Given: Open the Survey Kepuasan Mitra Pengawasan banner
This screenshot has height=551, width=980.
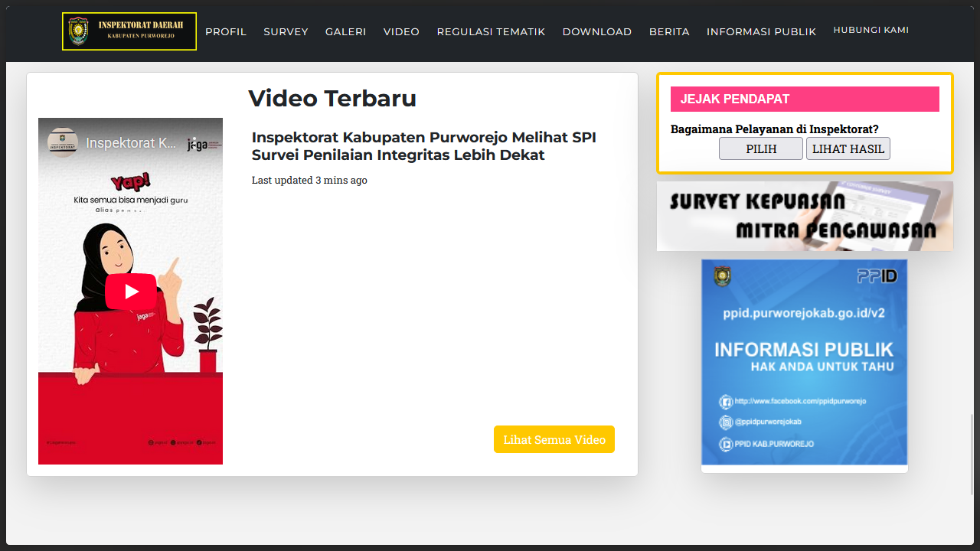Looking at the screenshot, I should [x=805, y=216].
